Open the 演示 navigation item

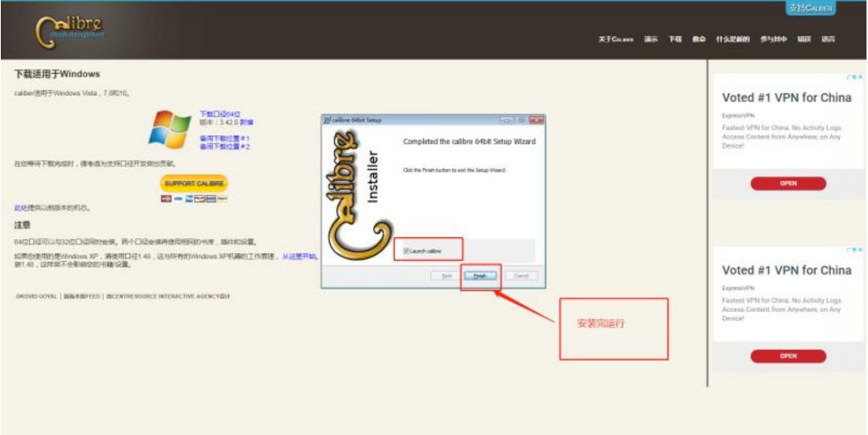click(x=651, y=39)
